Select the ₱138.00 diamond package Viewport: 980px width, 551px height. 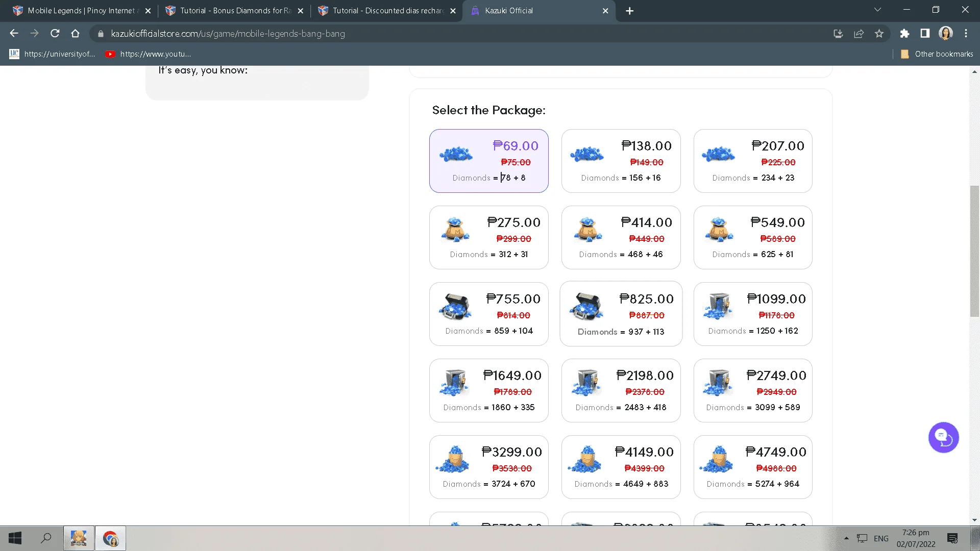(x=621, y=161)
